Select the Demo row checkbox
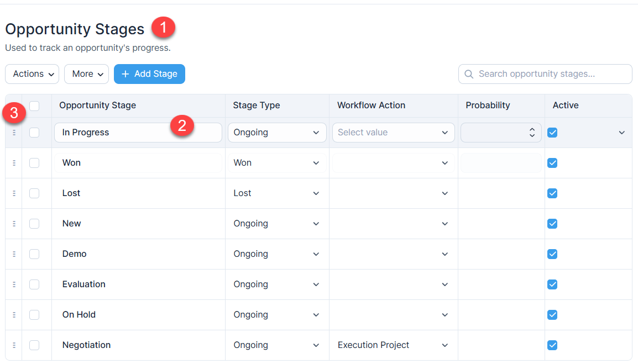638x364 pixels. coord(34,254)
